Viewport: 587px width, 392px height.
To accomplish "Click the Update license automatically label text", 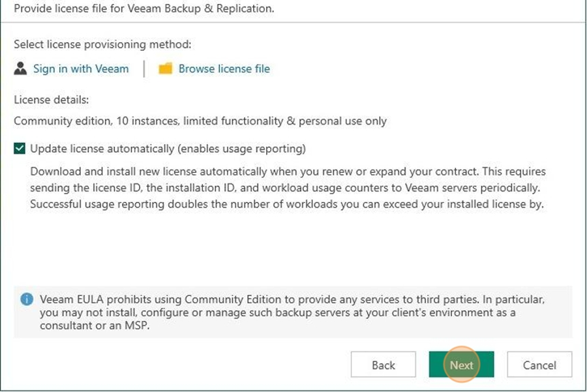I will tap(168, 149).
